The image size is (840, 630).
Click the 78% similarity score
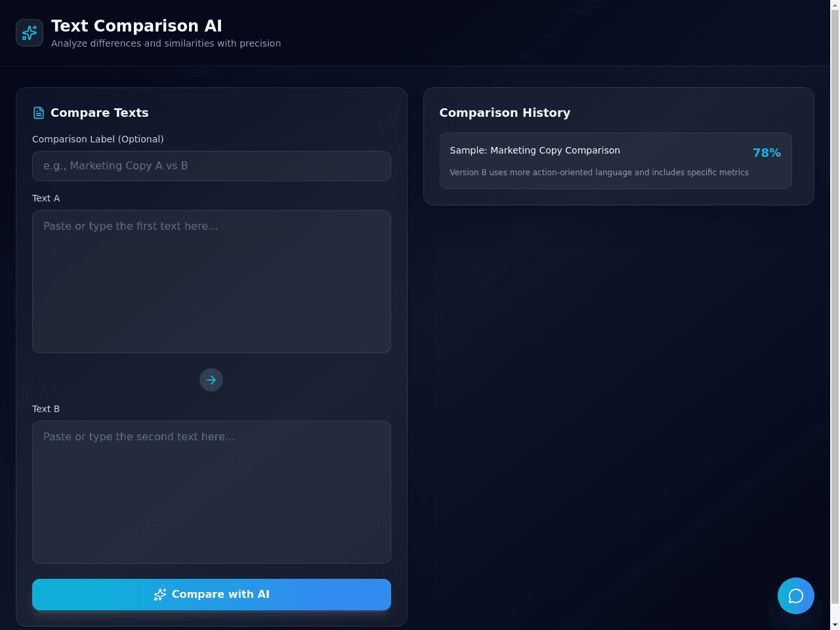[x=766, y=153]
